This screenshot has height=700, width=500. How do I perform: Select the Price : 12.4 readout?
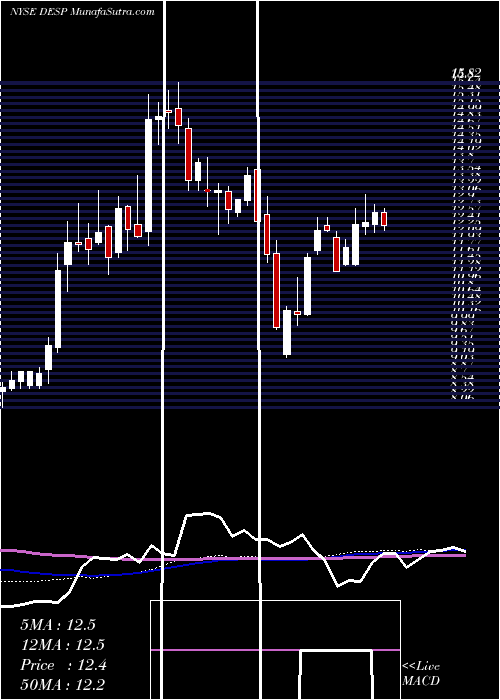[x=63, y=665]
